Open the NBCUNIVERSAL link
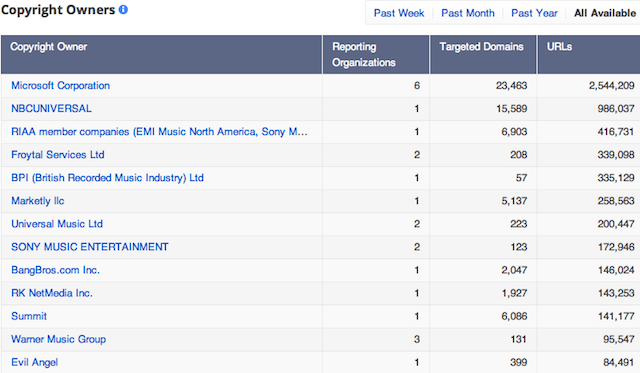Viewport: 640px width, 373px height. pyautogui.click(x=51, y=109)
